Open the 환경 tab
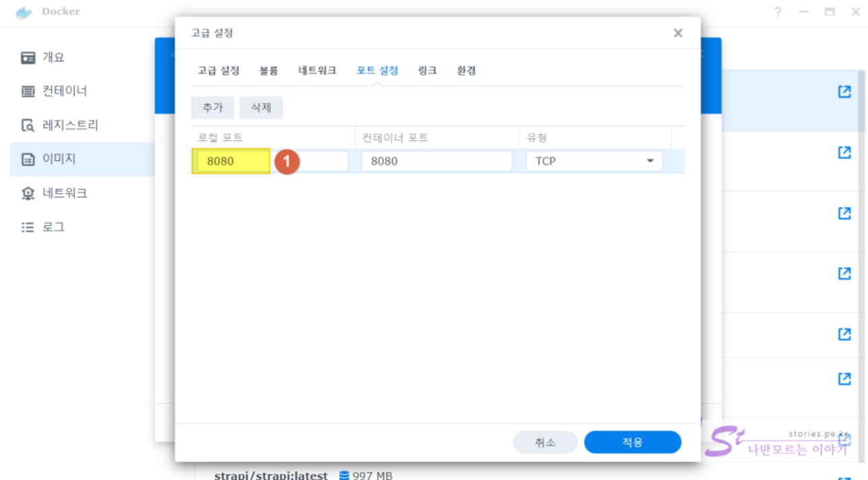 point(466,71)
